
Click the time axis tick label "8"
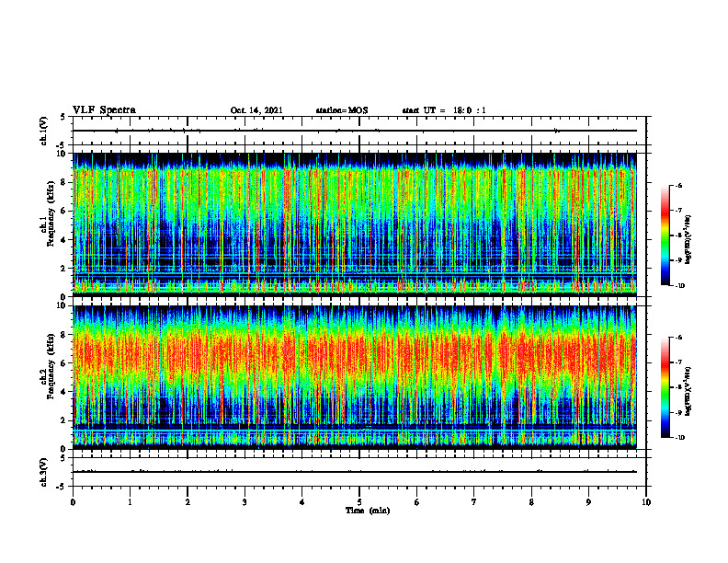click(531, 502)
